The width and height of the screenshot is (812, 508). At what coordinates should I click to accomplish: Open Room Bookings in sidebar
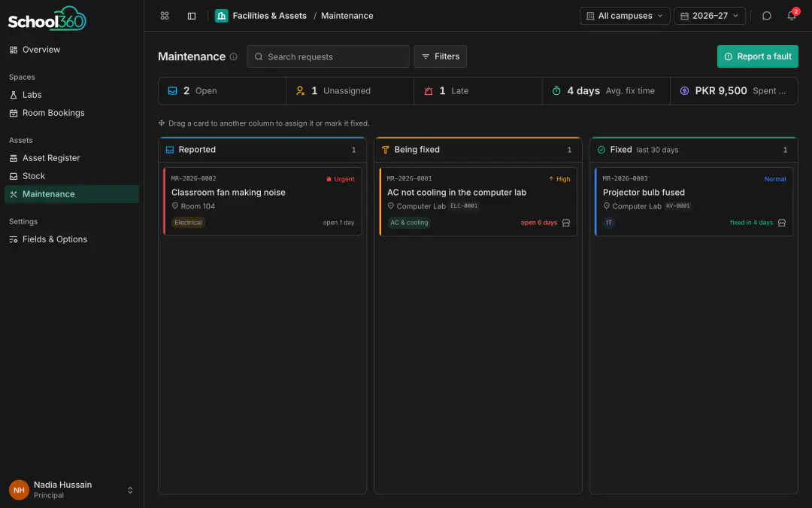coord(72,113)
